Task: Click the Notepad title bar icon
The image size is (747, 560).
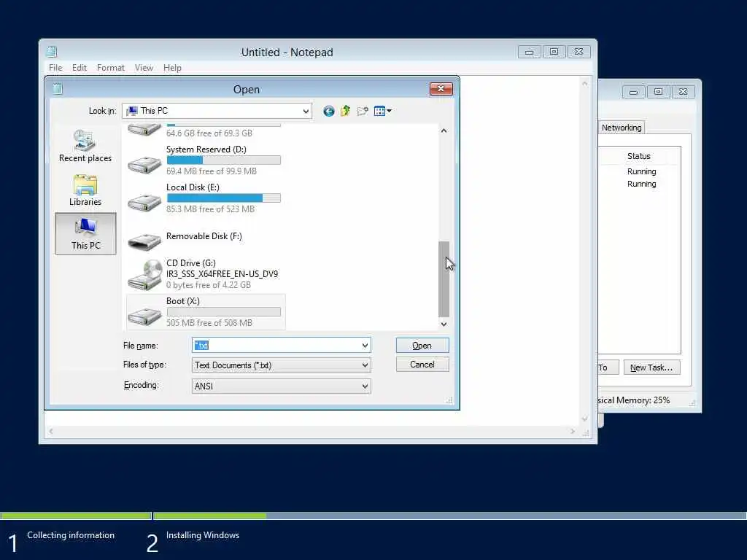Action: (x=52, y=52)
